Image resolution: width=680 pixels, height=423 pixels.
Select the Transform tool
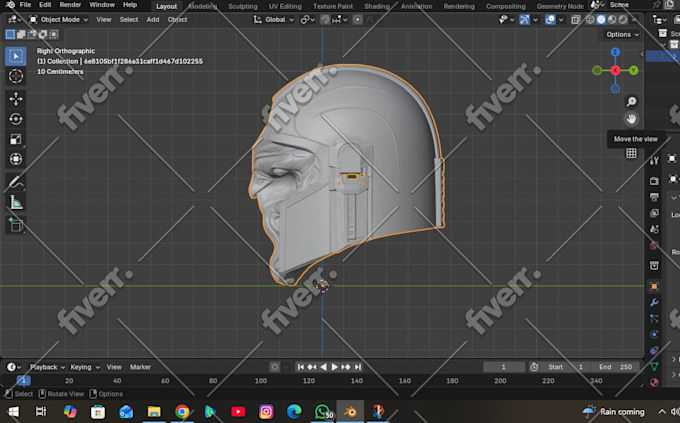[16, 159]
